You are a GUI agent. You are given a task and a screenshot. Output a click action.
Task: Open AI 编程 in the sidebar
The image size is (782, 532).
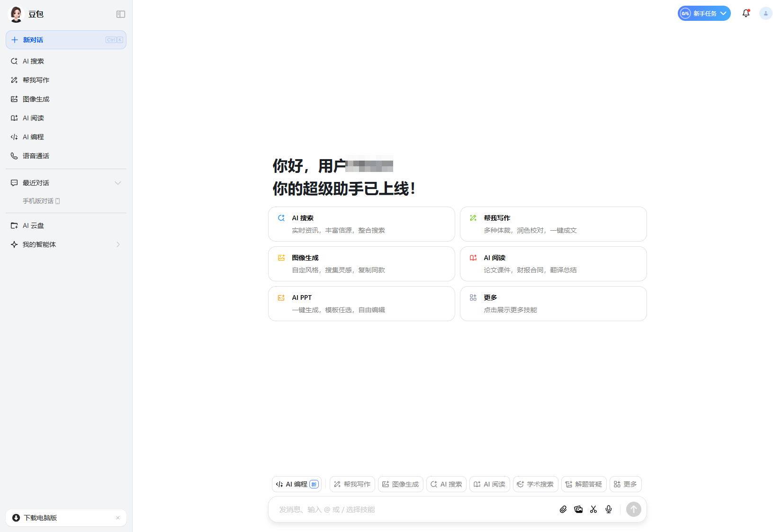point(66,137)
